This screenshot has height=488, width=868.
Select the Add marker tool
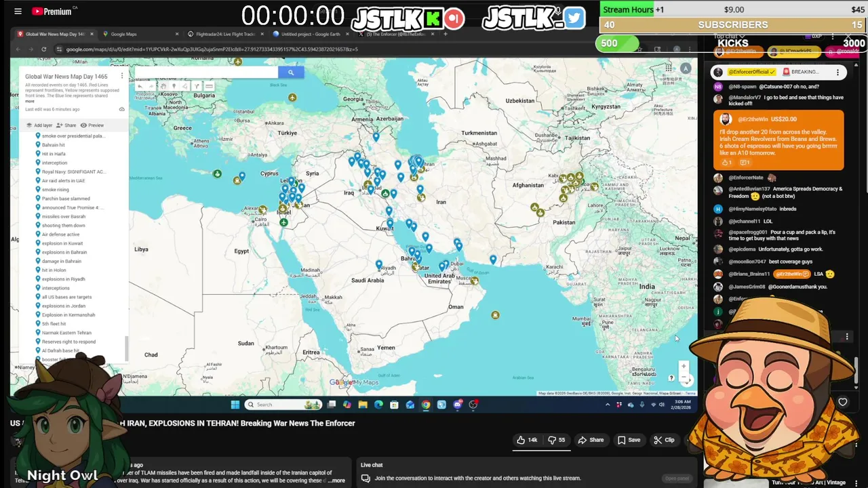(x=174, y=86)
